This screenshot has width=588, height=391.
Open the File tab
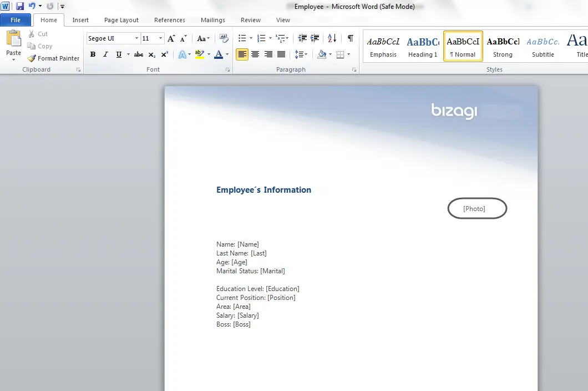[x=16, y=20]
